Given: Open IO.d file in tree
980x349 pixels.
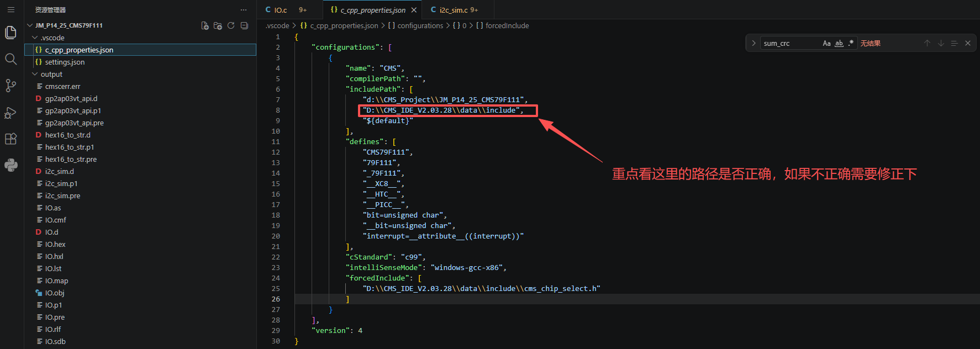Looking at the screenshot, I should [141, 232].
